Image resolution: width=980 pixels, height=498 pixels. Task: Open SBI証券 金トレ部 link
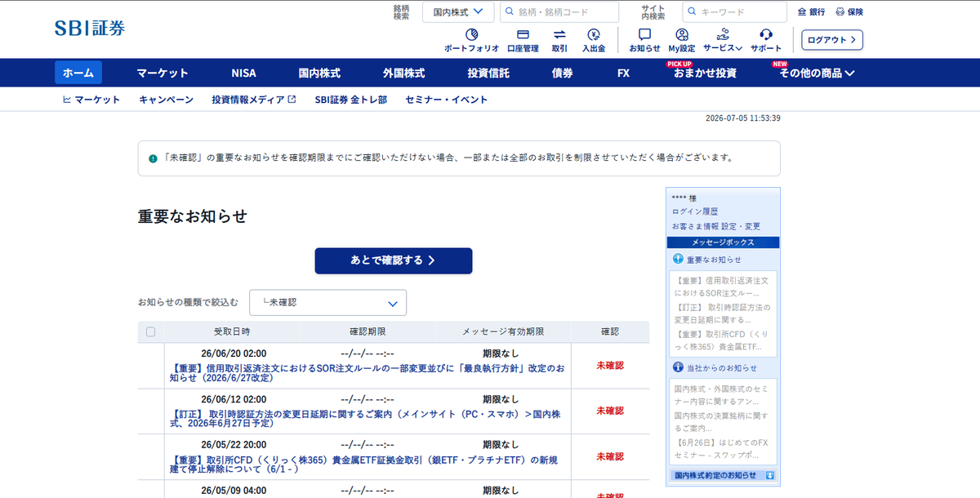point(351,100)
